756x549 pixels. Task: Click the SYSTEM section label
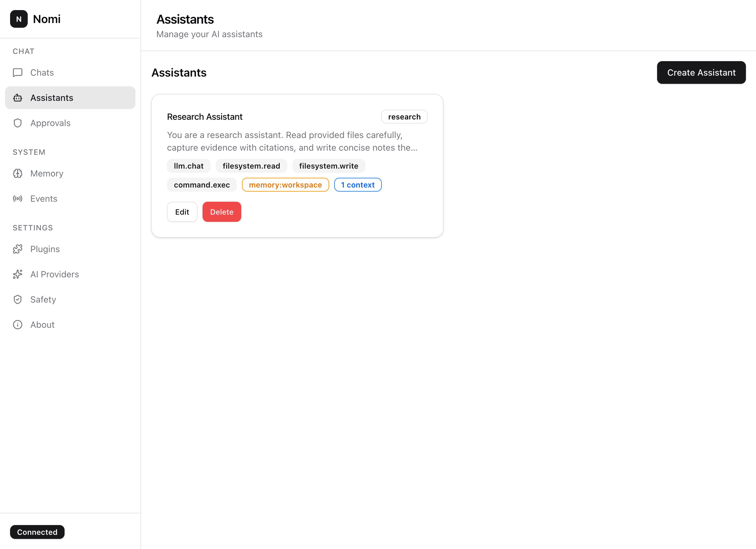click(x=29, y=152)
